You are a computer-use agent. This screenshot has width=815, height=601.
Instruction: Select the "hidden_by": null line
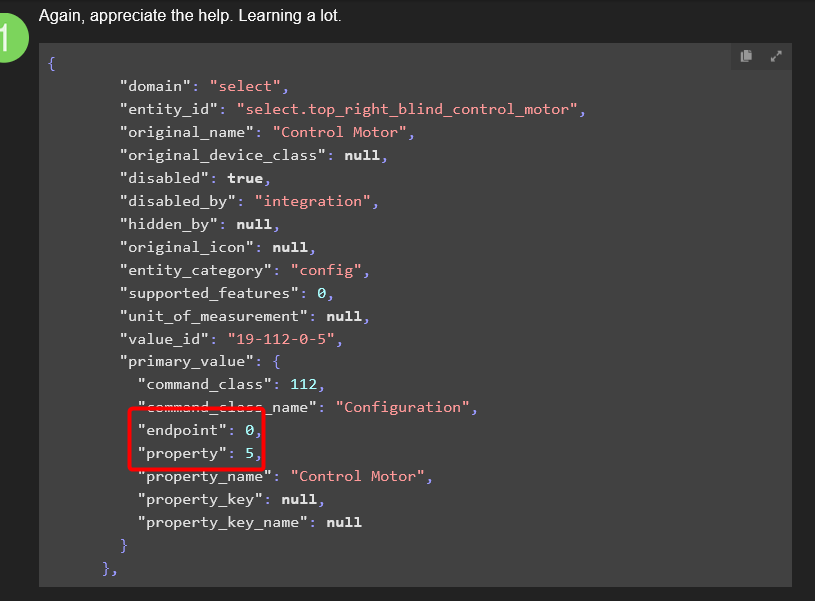pos(200,224)
